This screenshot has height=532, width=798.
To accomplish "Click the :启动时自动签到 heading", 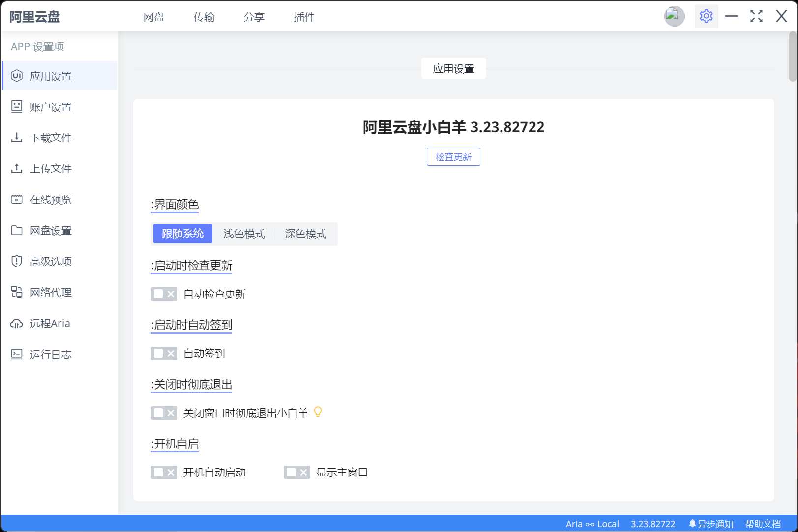I will point(191,325).
